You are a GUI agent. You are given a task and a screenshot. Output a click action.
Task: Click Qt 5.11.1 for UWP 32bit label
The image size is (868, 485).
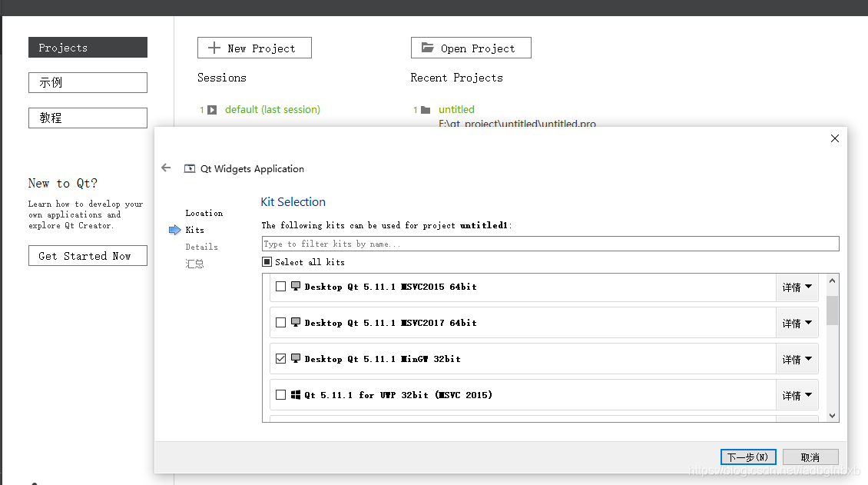point(398,395)
